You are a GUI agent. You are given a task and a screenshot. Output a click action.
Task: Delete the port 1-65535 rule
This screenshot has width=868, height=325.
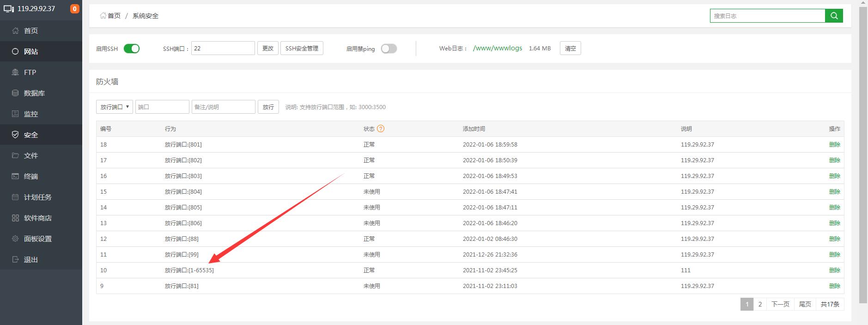click(x=834, y=270)
